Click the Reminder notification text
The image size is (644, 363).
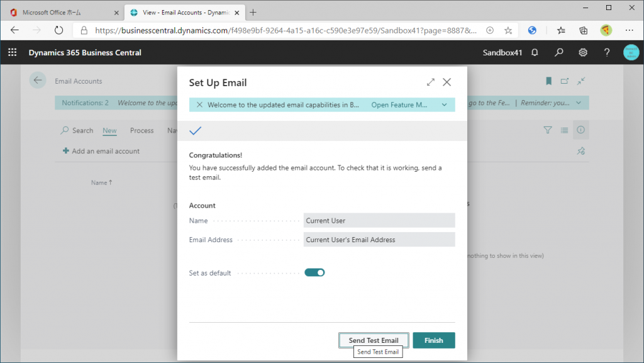[545, 103]
